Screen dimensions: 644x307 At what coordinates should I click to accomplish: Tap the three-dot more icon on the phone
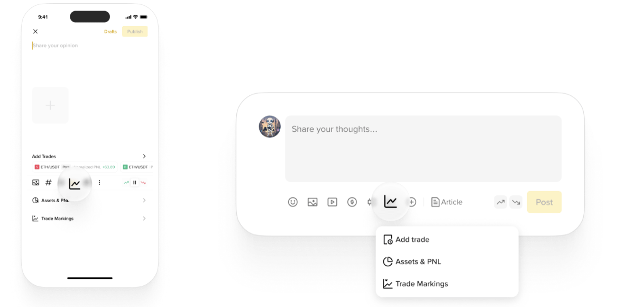99,183
